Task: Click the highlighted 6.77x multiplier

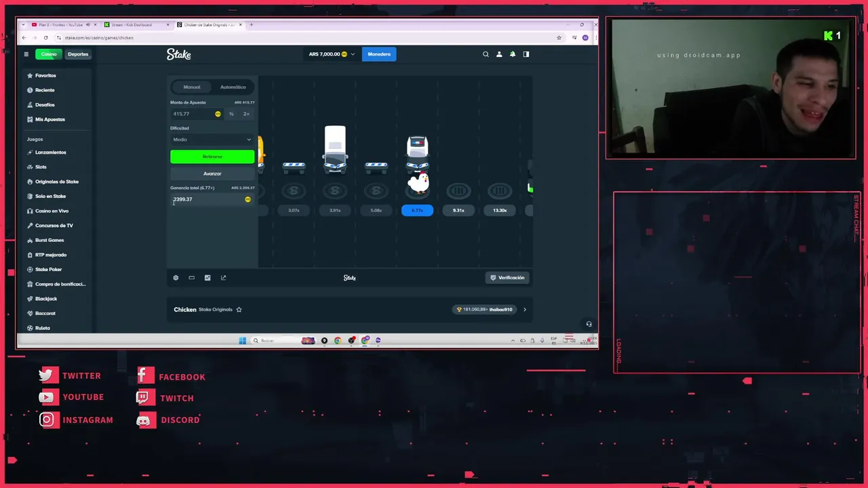Action: tap(417, 211)
